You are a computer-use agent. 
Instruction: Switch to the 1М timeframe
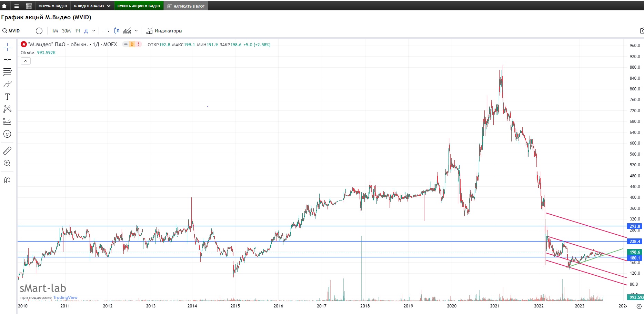pyautogui.click(x=55, y=31)
